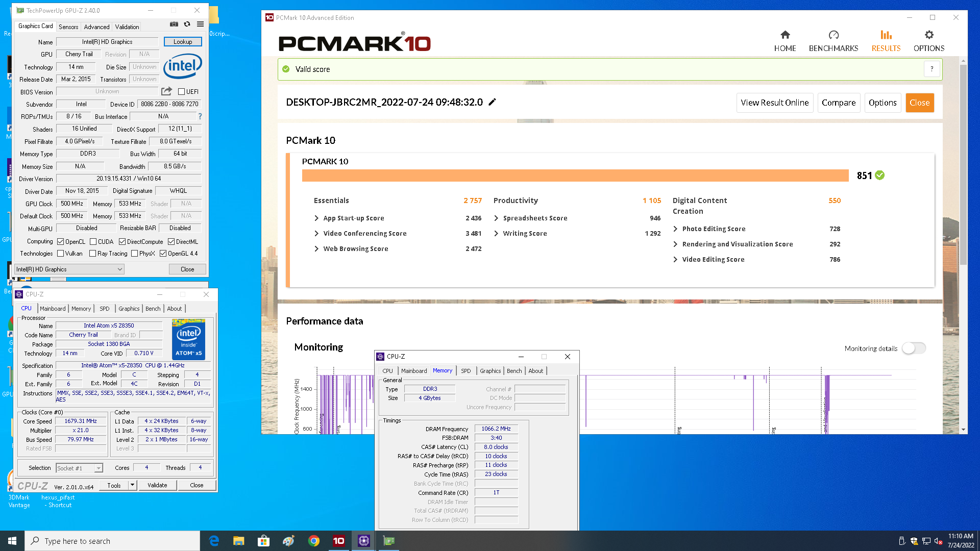Toggle the PhysX checkbox
The width and height of the screenshot is (980, 551).
135,254
